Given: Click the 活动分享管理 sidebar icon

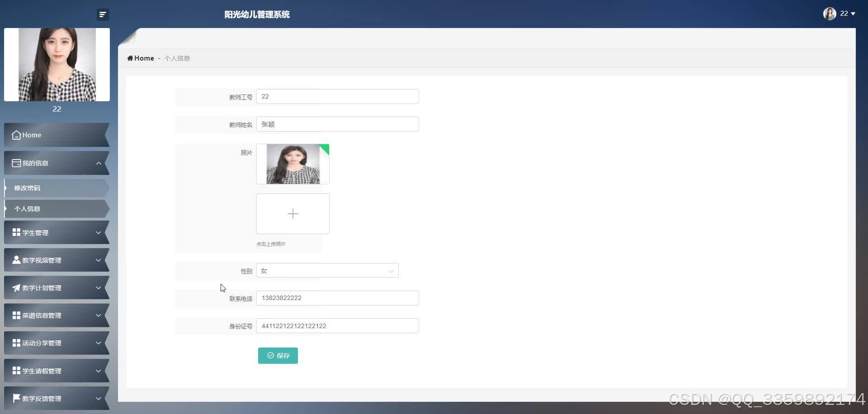Looking at the screenshot, I should pos(16,343).
